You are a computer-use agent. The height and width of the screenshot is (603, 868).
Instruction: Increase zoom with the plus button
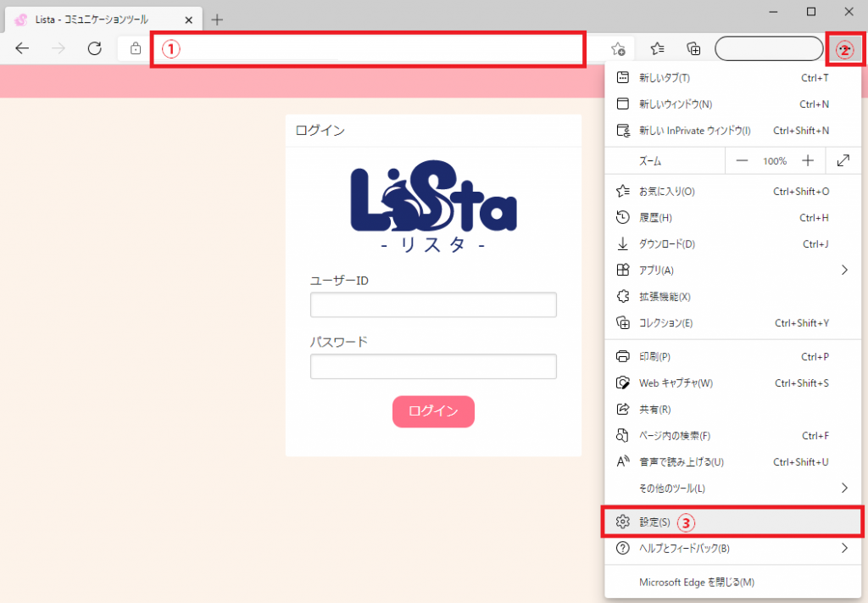click(x=808, y=161)
